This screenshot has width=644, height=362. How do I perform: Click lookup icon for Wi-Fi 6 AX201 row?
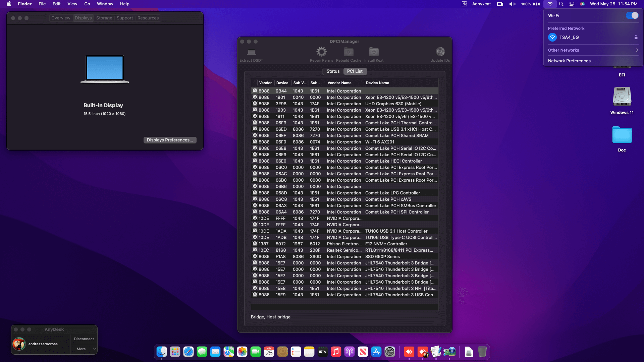[255, 142]
